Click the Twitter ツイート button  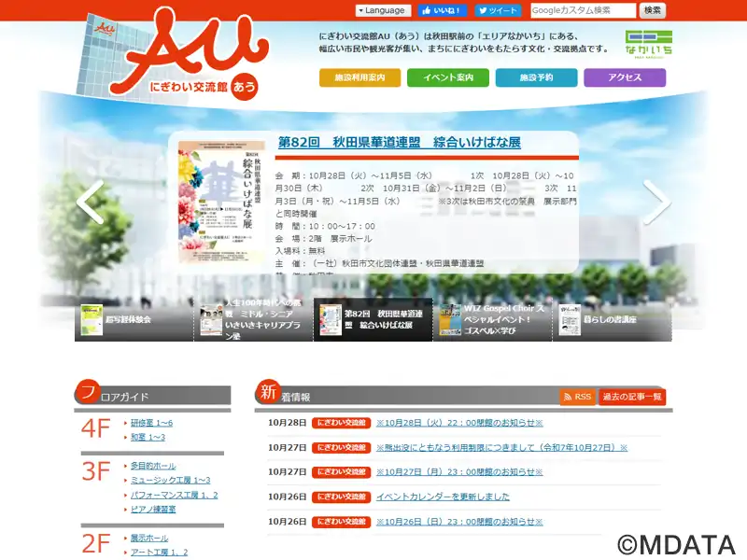click(498, 10)
